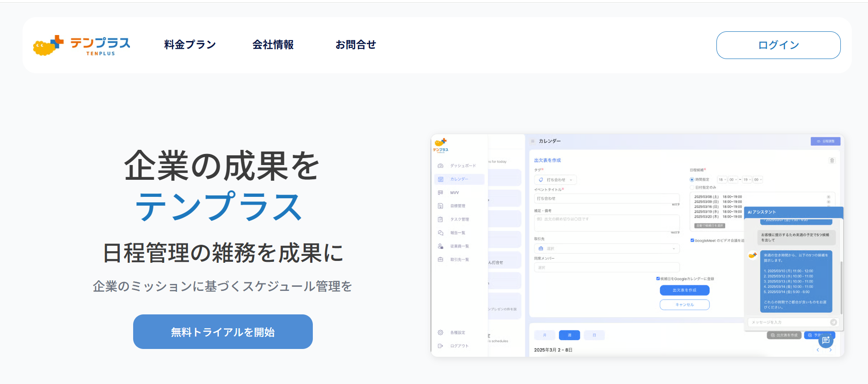868x384 pixels.
Task: Go to the お問合せ page
Action: [356, 45]
